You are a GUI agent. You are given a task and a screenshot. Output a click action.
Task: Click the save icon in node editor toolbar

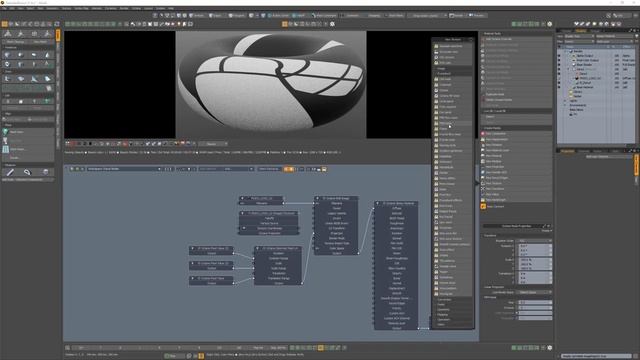[324, 169]
